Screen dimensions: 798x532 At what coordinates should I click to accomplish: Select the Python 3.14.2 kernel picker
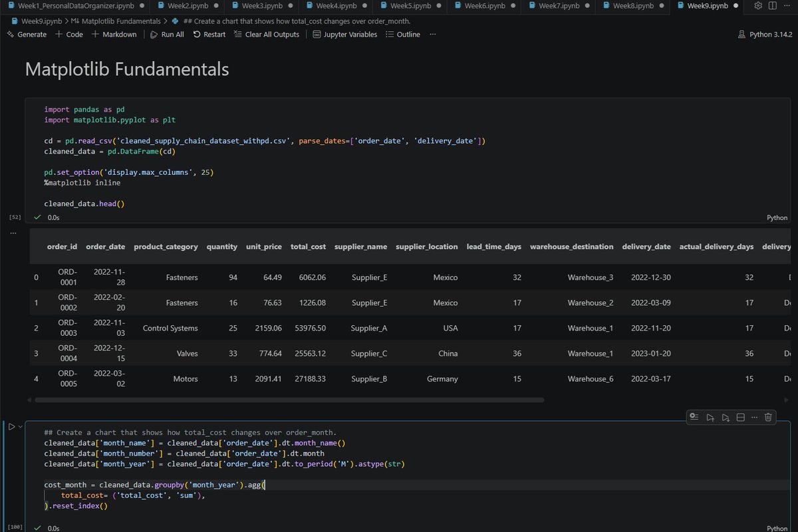pyautogui.click(x=765, y=34)
